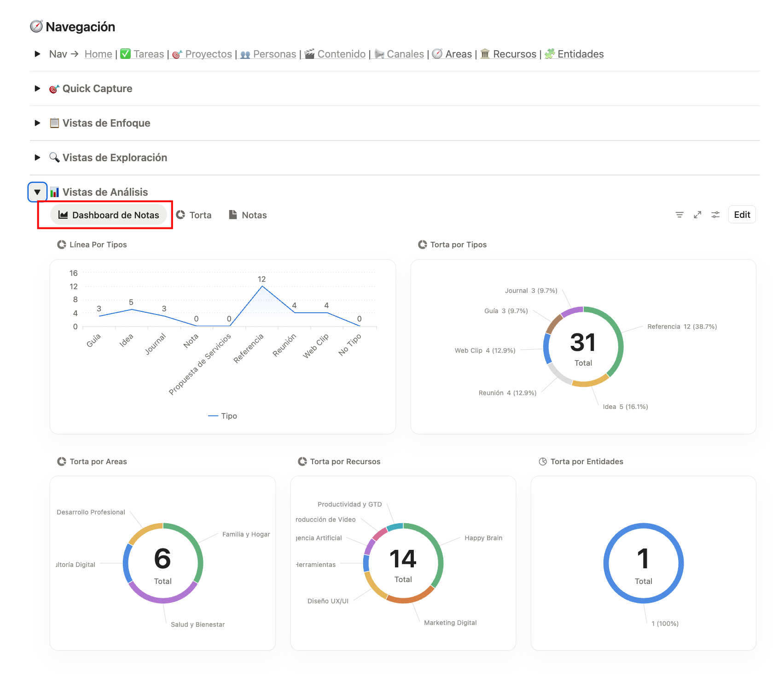
Task: Click the compass icon beside Navegación
Action: click(36, 26)
